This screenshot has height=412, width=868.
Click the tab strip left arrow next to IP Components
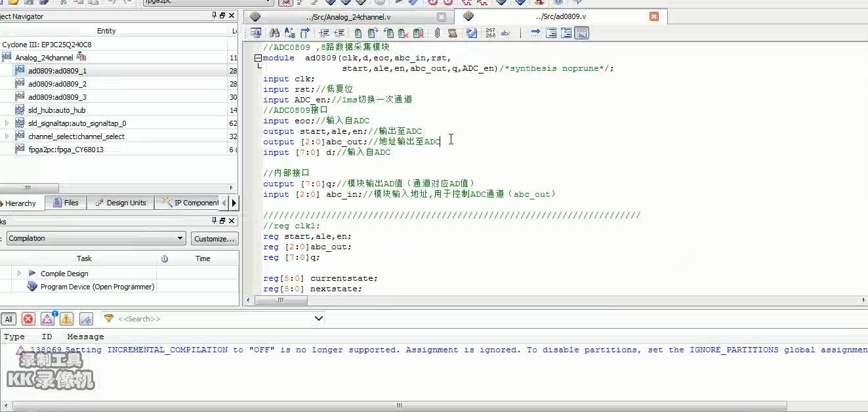pyautogui.click(x=225, y=203)
